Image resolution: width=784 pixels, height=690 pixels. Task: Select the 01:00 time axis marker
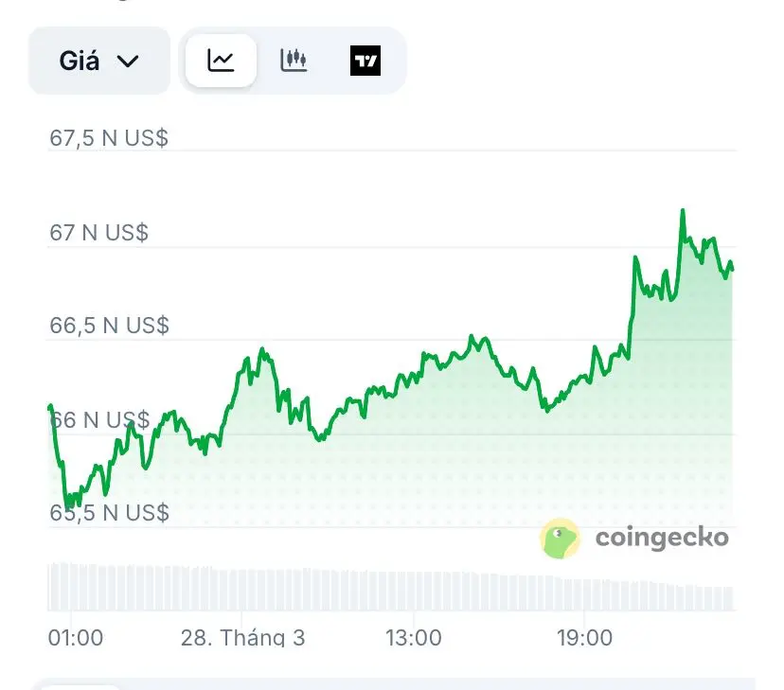pyautogui.click(x=76, y=638)
